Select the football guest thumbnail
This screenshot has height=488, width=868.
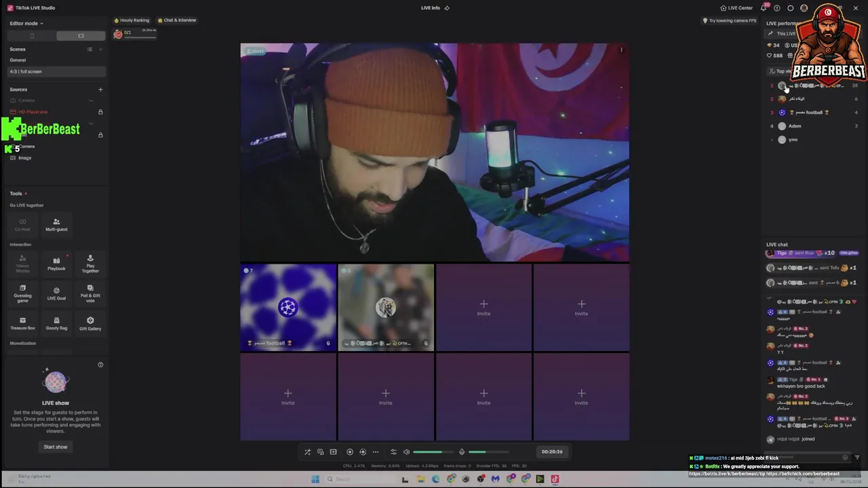pos(288,307)
